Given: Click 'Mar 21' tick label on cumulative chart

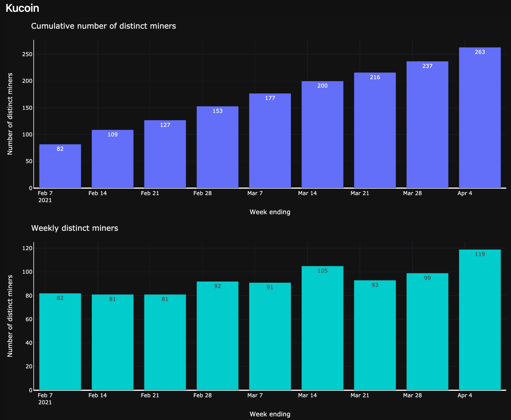Looking at the screenshot, I should 360,193.
